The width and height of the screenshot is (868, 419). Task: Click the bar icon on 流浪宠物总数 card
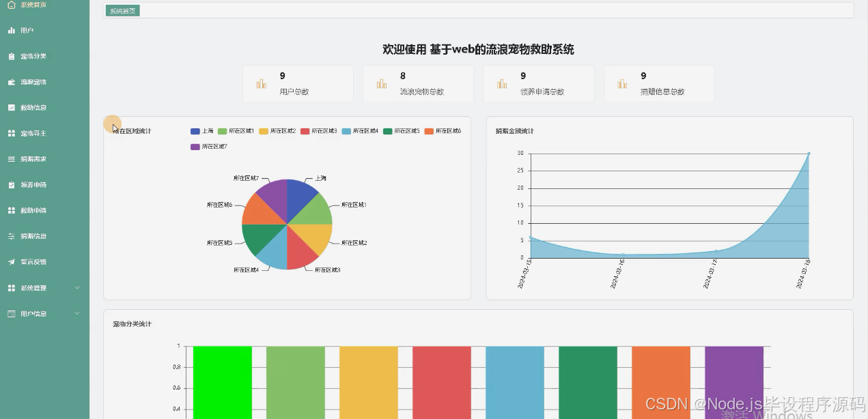point(382,83)
